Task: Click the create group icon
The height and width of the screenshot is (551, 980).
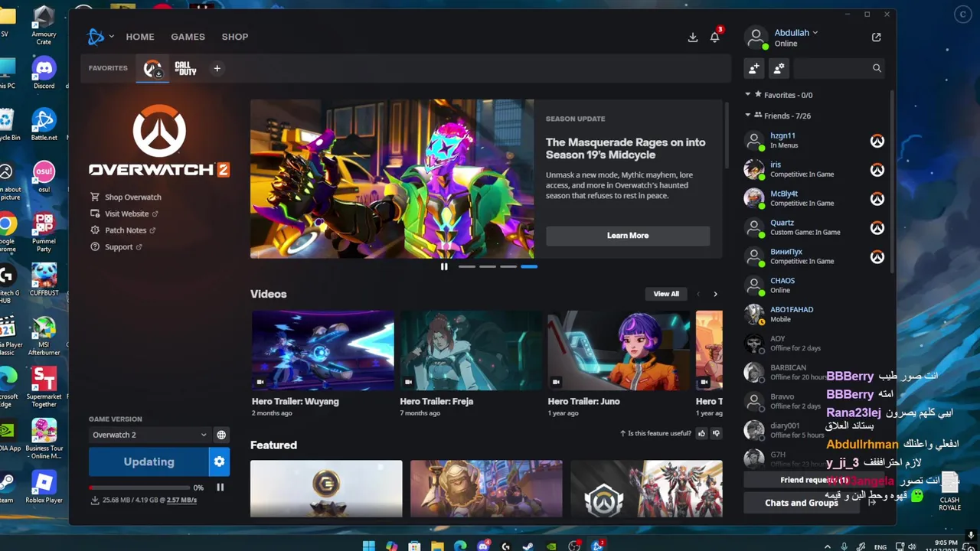Action: (779, 68)
